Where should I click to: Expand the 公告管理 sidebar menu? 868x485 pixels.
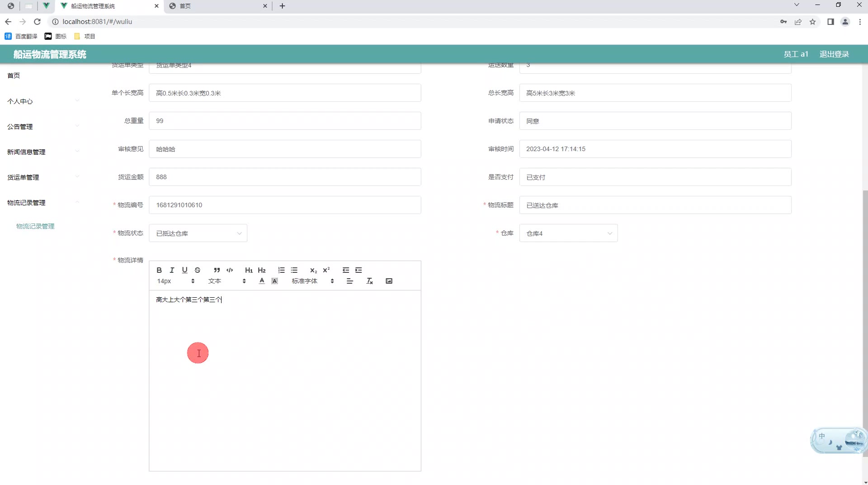pos(43,127)
